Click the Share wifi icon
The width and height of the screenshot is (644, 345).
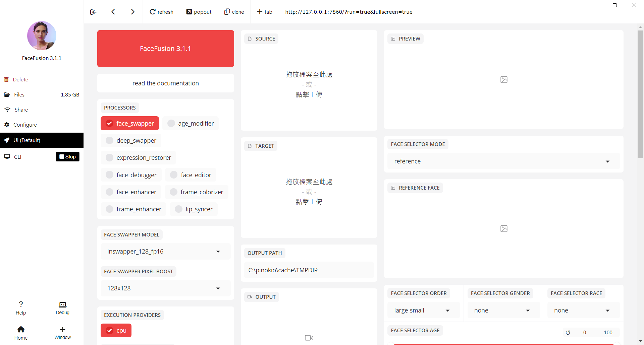7,110
